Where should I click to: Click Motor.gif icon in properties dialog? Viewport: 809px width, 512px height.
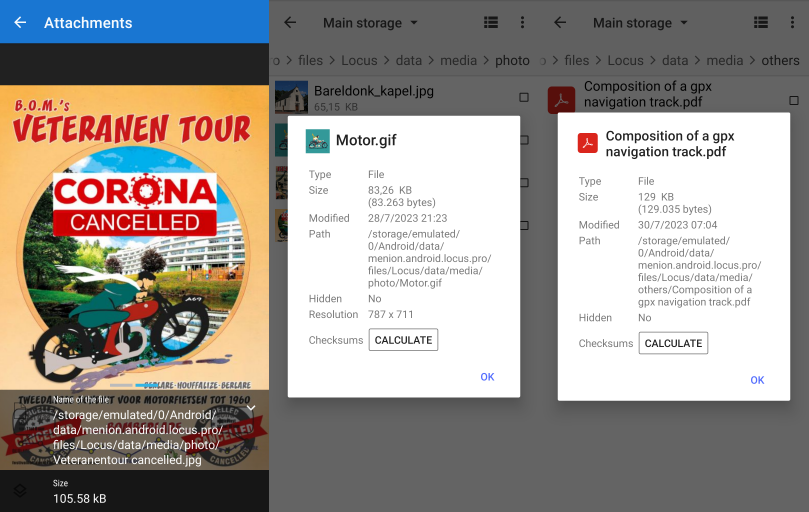click(318, 141)
